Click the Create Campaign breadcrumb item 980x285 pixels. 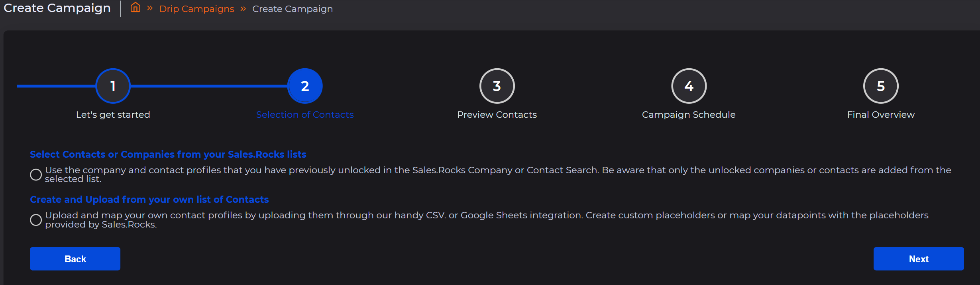coord(292,9)
